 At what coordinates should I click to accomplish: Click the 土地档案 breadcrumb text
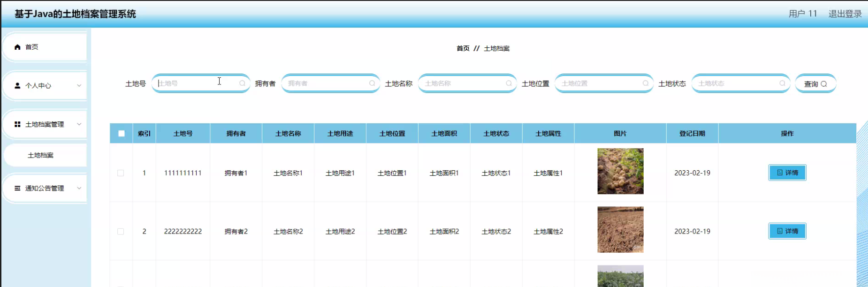[497, 48]
